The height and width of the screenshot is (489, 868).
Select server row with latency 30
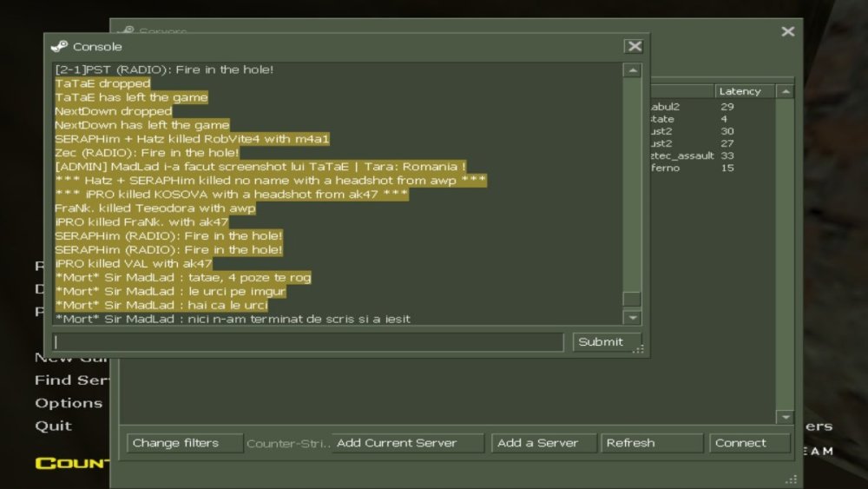tap(712, 131)
